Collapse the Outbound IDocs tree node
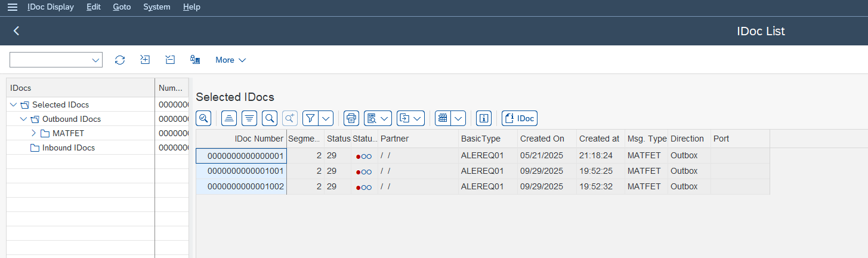 pyautogui.click(x=24, y=119)
